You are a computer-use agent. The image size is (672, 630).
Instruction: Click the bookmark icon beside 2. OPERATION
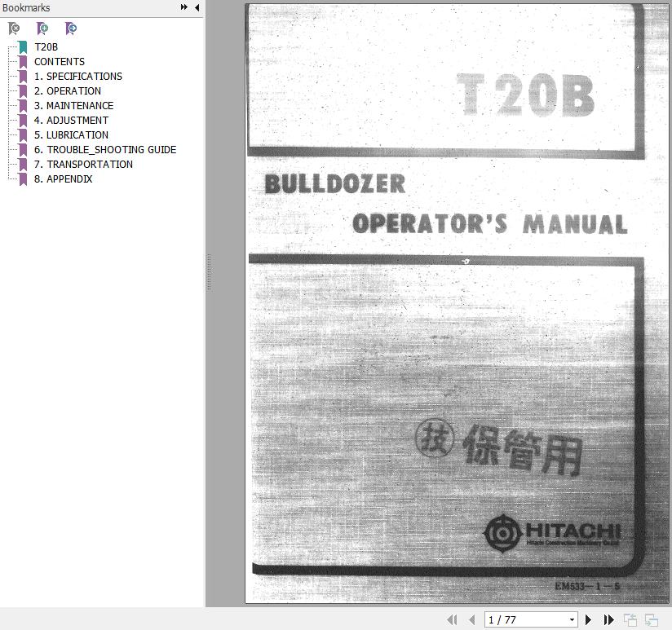[23, 90]
